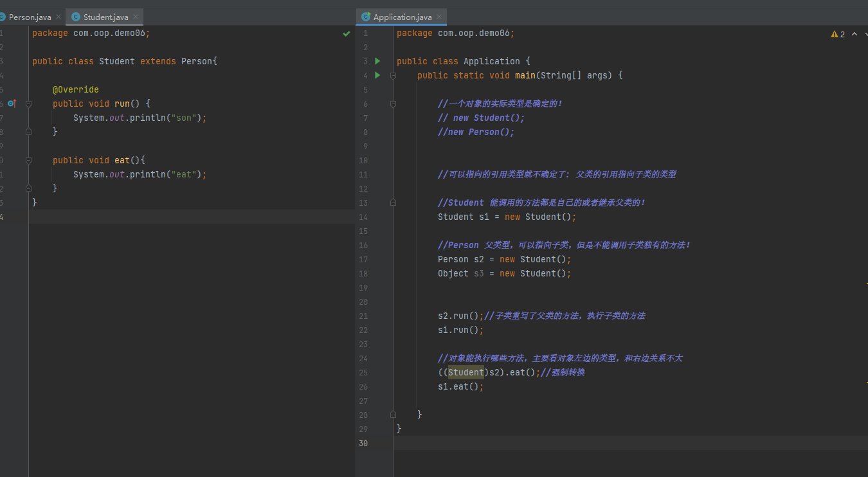Viewport: 868px width, 477px height.
Task: Fold the main method in Application.java
Action: [x=392, y=75]
